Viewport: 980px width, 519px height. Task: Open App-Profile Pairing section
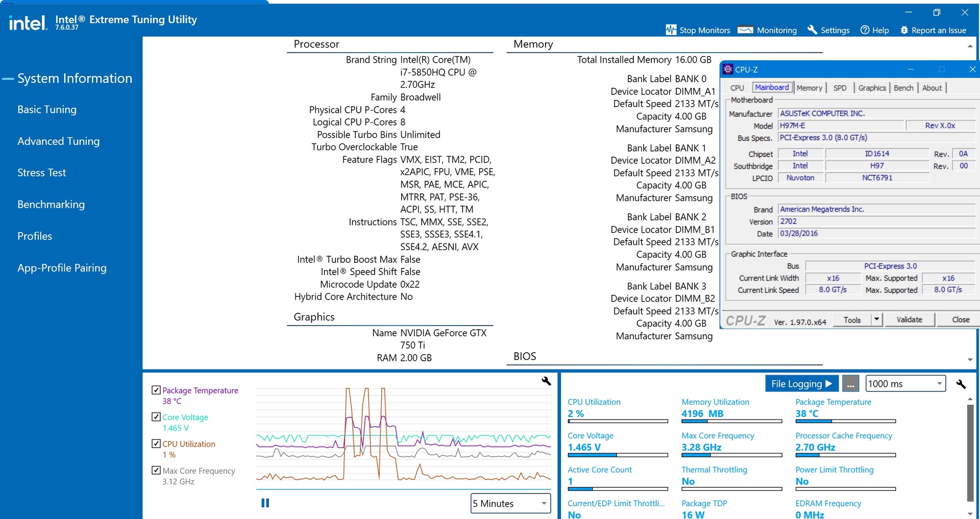(62, 267)
